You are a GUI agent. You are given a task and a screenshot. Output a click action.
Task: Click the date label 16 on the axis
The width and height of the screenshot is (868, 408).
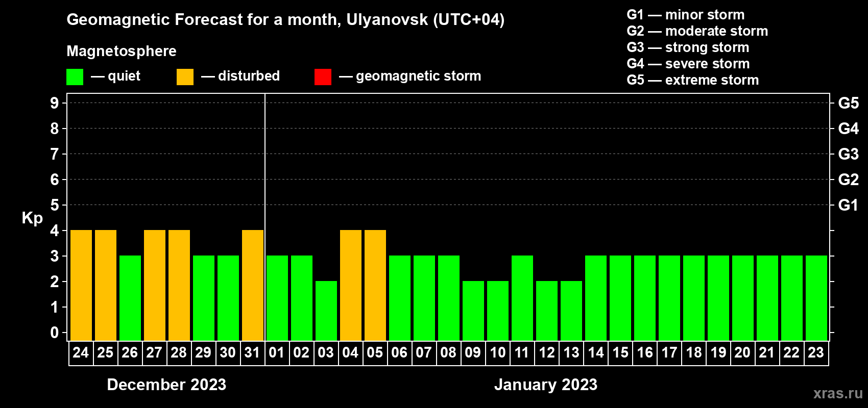[x=644, y=352]
